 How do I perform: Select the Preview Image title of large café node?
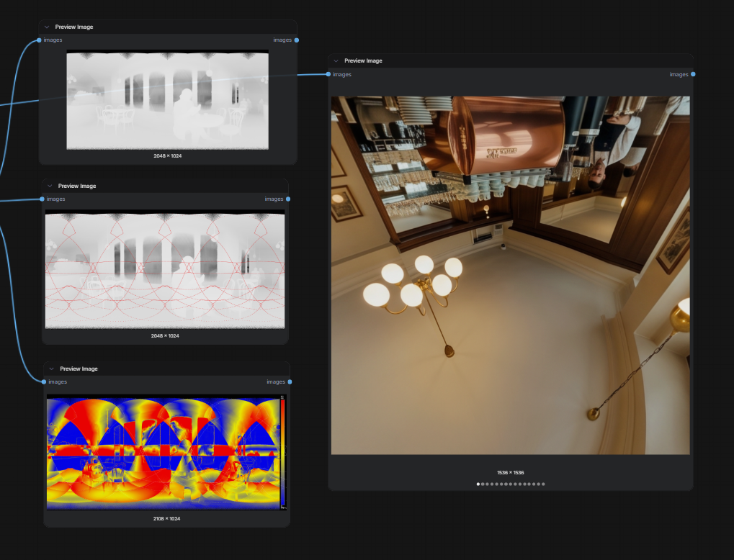click(363, 60)
